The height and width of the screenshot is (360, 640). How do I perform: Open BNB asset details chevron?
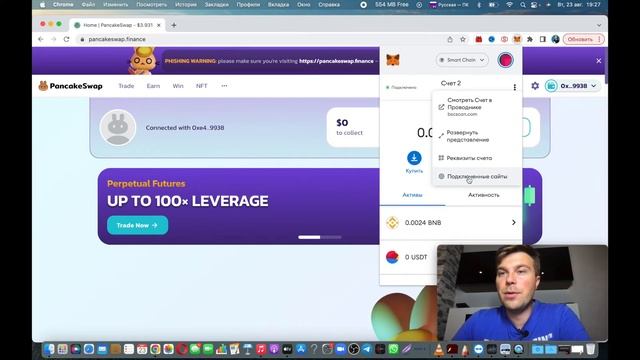(x=513, y=222)
